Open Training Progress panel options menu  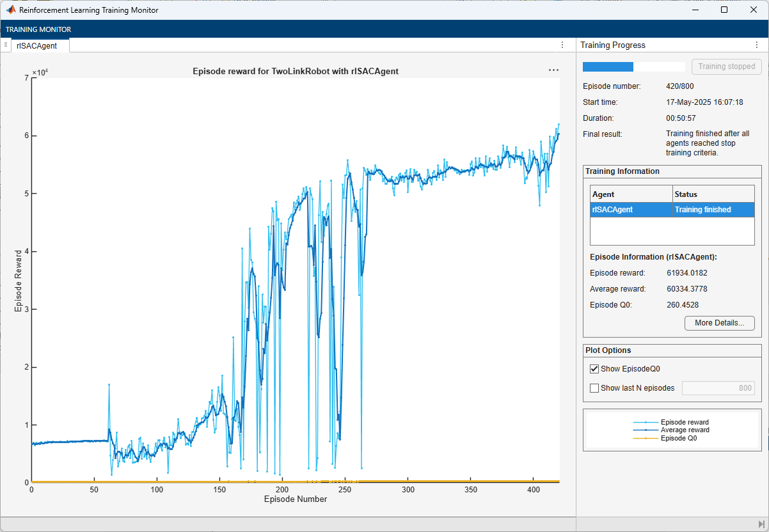(x=756, y=45)
